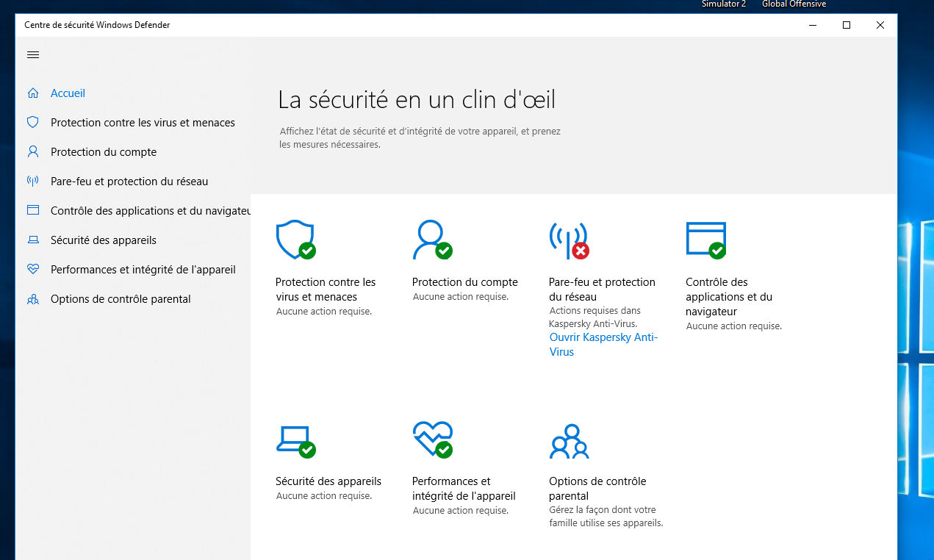Click the sidebar heart icon for device performance
The image size is (934, 560).
(33, 270)
